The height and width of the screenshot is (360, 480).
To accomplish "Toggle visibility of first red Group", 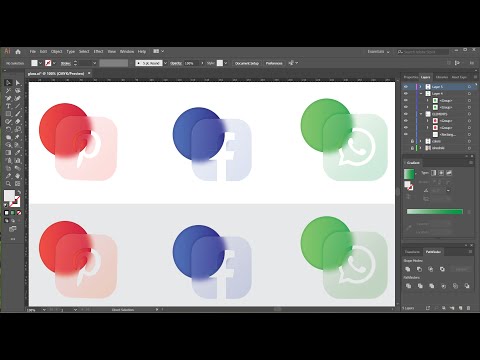I will coord(406,121).
